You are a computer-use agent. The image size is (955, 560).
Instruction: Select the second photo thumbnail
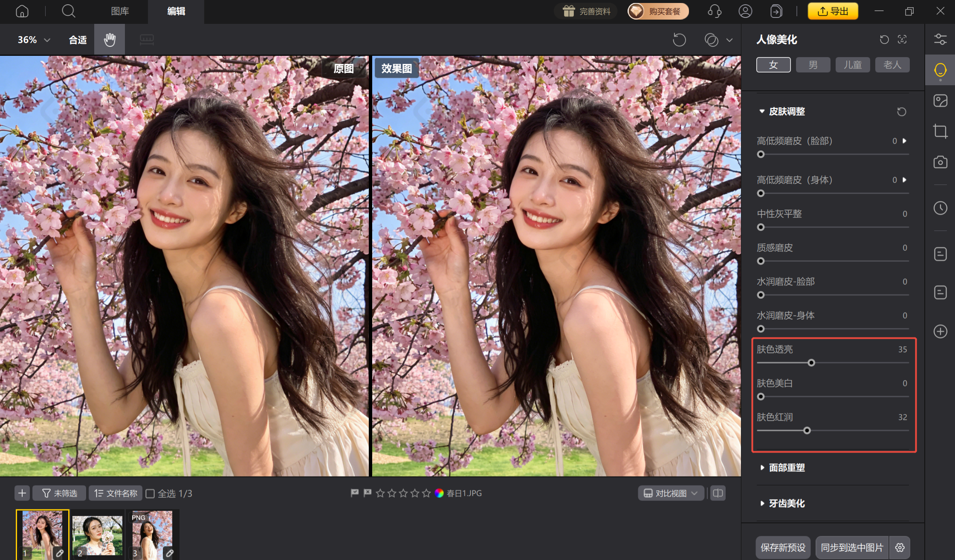tap(98, 535)
